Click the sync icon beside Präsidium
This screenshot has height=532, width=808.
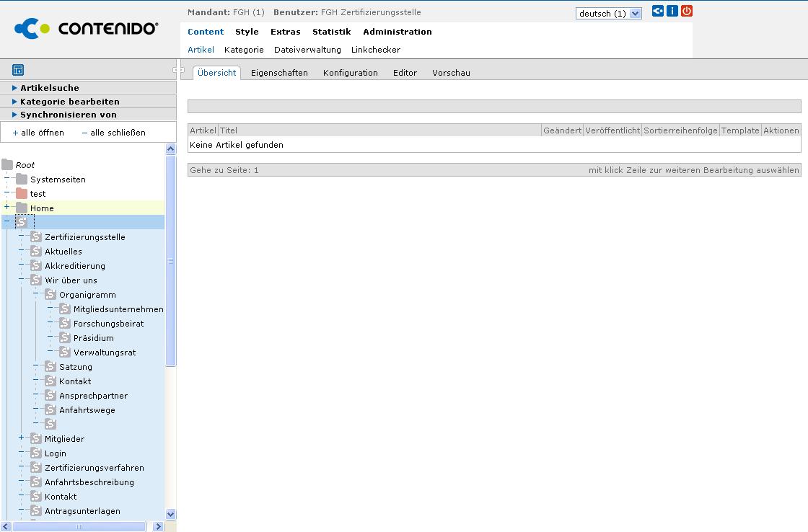(x=65, y=338)
